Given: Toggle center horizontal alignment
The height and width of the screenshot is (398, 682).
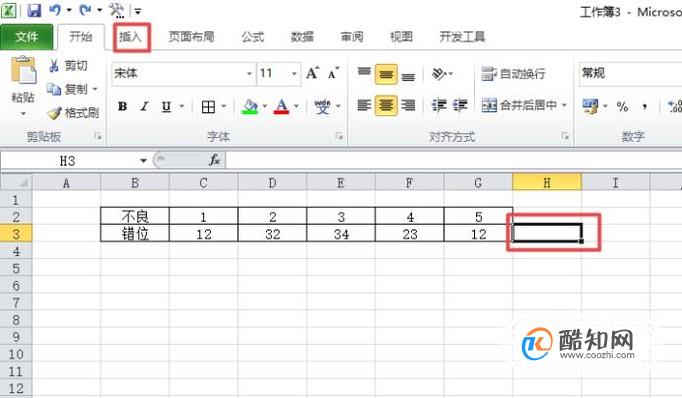Looking at the screenshot, I should tap(386, 105).
